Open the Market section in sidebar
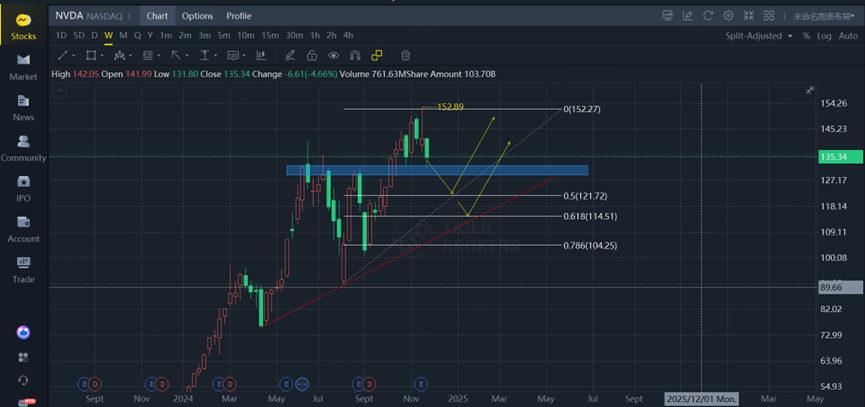Image resolution: width=865 pixels, height=407 pixels. [24, 67]
